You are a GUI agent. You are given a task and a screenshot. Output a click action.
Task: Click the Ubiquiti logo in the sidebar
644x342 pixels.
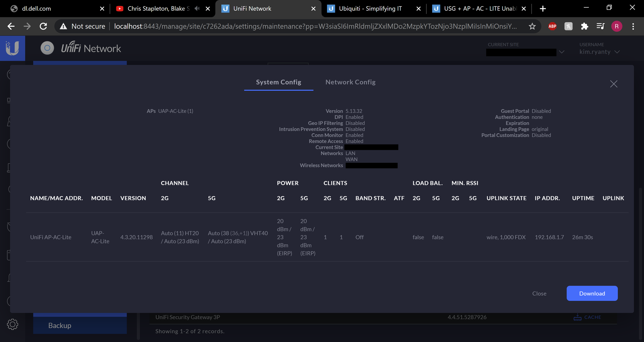(12, 48)
